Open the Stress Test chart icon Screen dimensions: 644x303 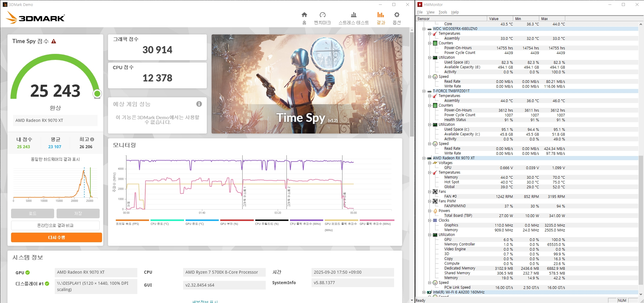pyautogui.click(x=353, y=15)
